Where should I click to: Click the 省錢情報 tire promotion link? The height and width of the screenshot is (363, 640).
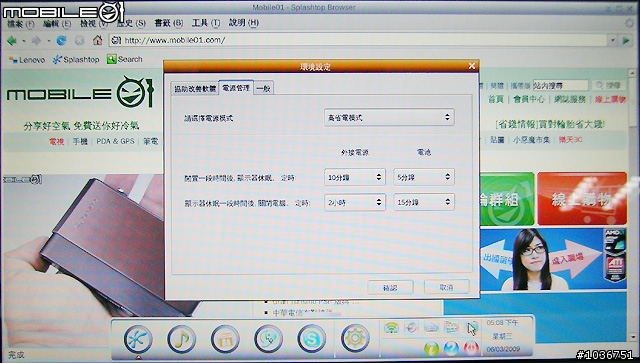550,124
